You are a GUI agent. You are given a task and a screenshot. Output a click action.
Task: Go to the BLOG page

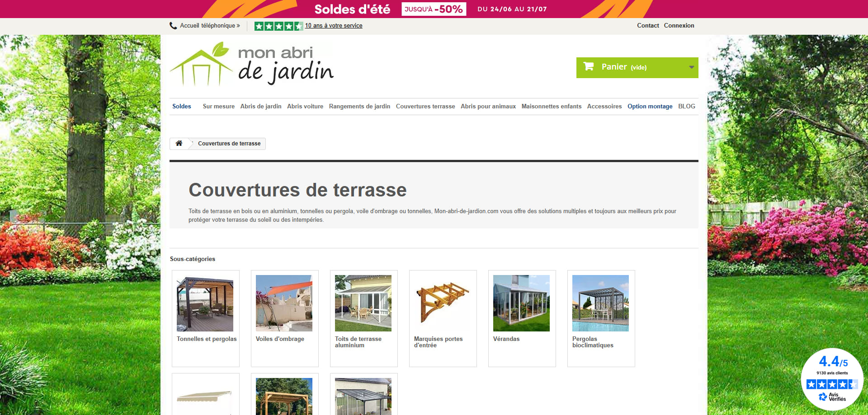pos(687,107)
